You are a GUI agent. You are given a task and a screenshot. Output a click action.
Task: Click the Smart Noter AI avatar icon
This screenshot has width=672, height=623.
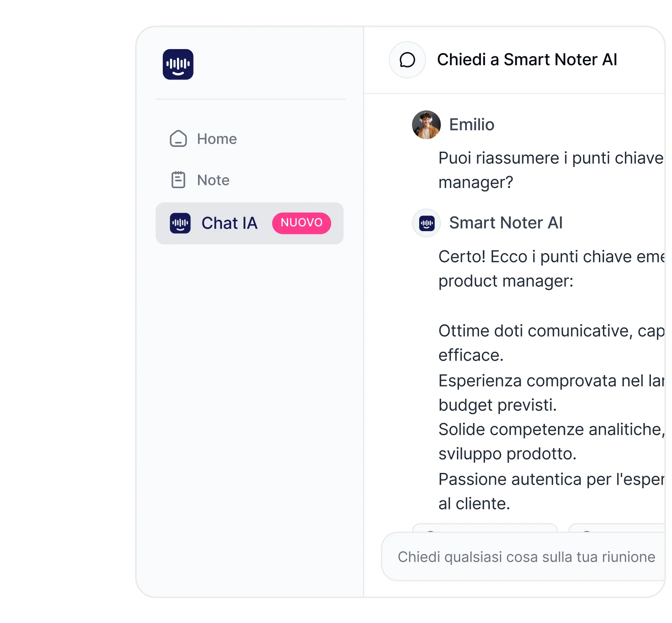(426, 223)
